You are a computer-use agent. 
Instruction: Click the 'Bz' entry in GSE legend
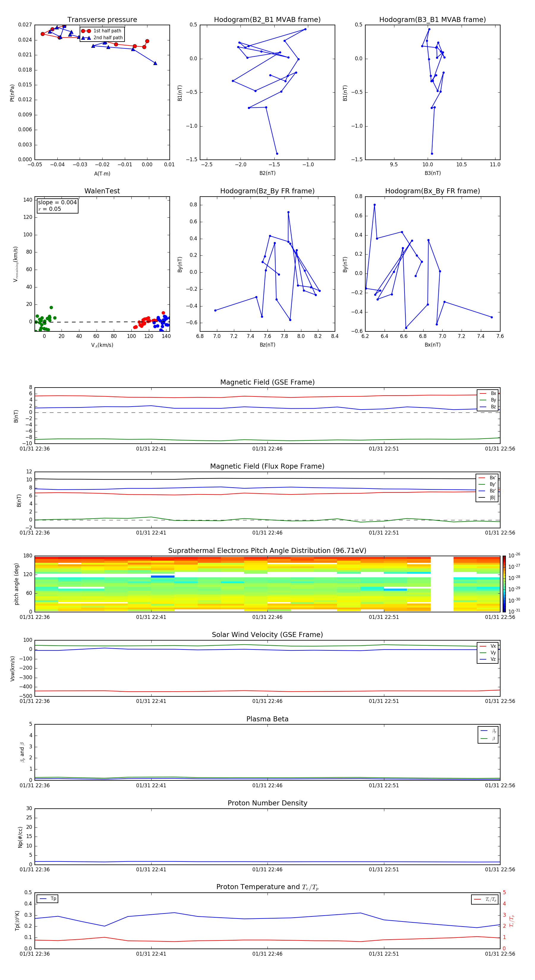pyautogui.click(x=488, y=407)
